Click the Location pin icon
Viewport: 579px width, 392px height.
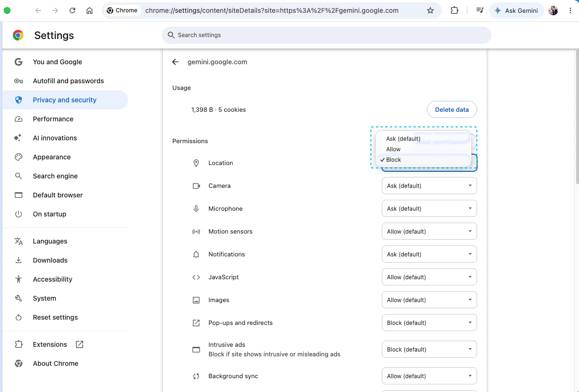(196, 163)
